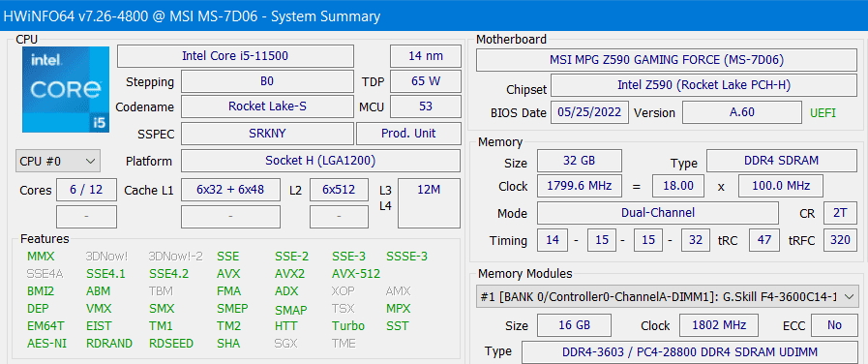
Task: Click the Timing value 32
Action: [x=696, y=240]
